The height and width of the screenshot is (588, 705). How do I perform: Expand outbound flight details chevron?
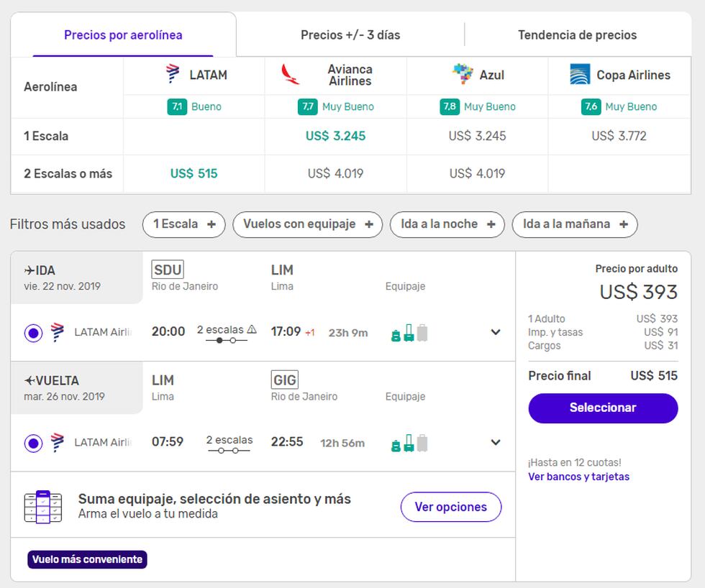[495, 332]
